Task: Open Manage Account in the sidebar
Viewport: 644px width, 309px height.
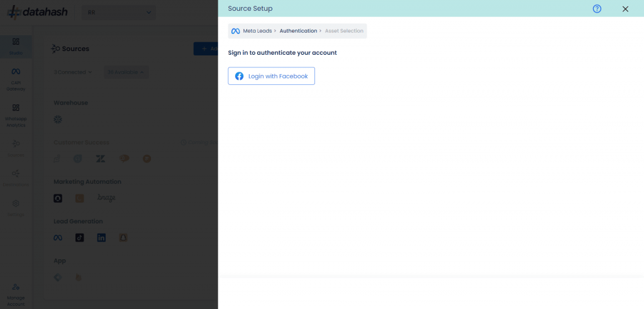Action: click(16, 294)
